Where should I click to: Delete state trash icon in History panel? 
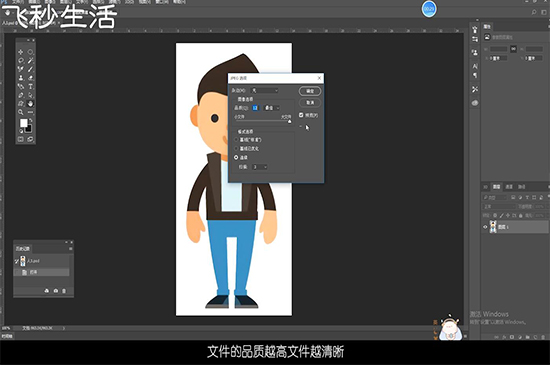coord(64,291)
